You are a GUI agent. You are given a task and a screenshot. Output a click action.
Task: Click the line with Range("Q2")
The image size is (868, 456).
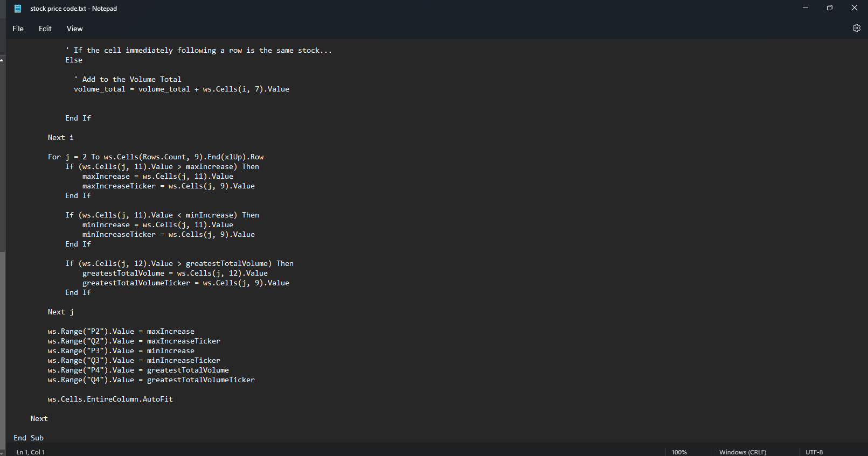click(x=134, y=341)
